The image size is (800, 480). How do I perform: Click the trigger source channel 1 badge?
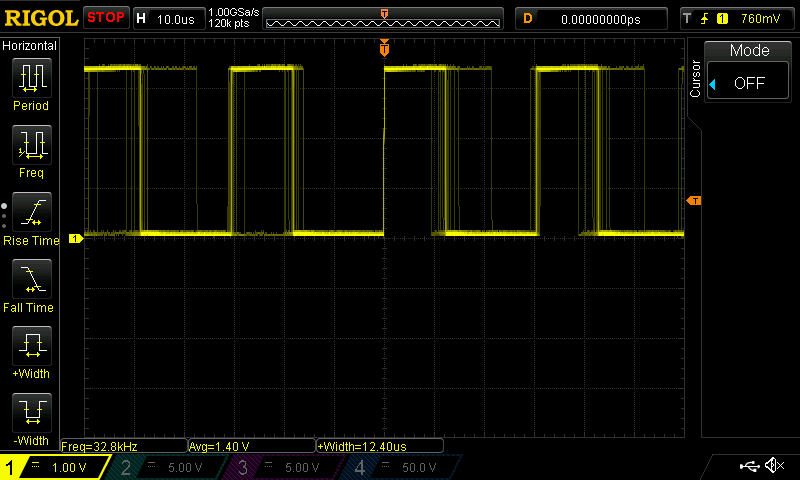coord(722,19)
